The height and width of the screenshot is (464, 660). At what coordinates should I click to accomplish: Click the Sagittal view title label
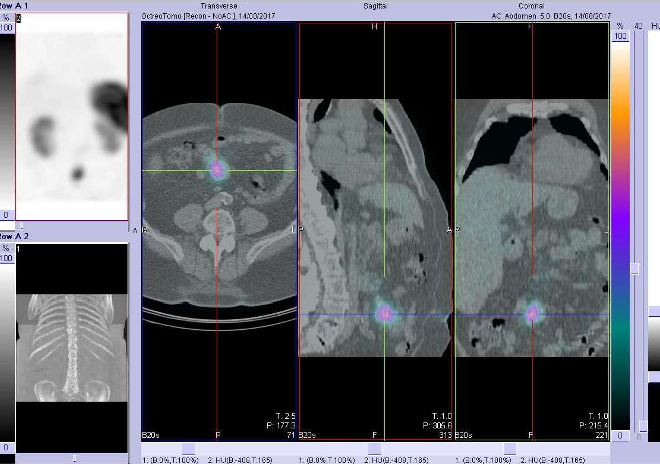click(376, 5)
